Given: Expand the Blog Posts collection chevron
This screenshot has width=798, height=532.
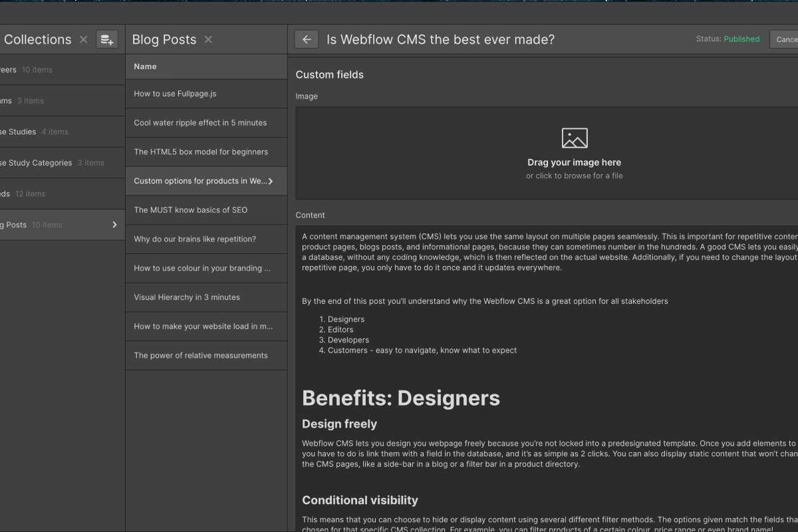Looking at the screenshot, I should tap(114, 225).
